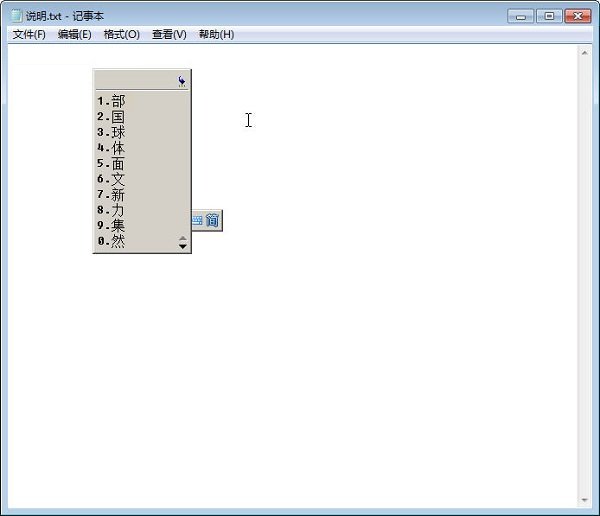
Task: Open the 格式(O) menu
Action: click(121, 34)
